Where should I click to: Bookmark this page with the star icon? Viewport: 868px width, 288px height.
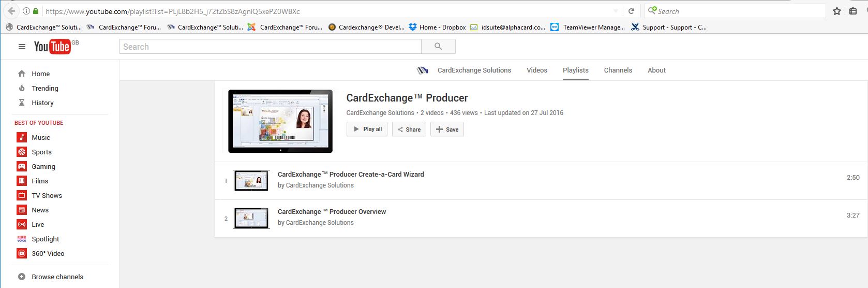point(837,11)
